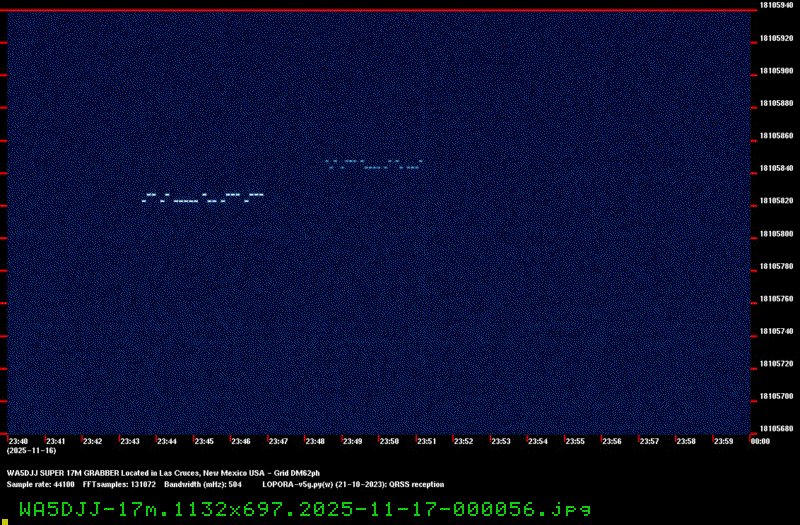The image size is (800, 525).
Task: Select the 'Sample rate: 44100' text
Action: click(x=40, y=485)
